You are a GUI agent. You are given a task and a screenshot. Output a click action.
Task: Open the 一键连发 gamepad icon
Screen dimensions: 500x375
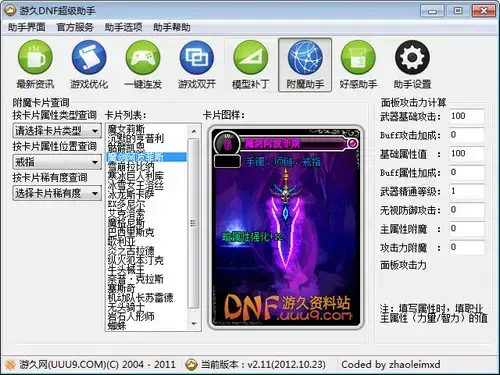143,65
